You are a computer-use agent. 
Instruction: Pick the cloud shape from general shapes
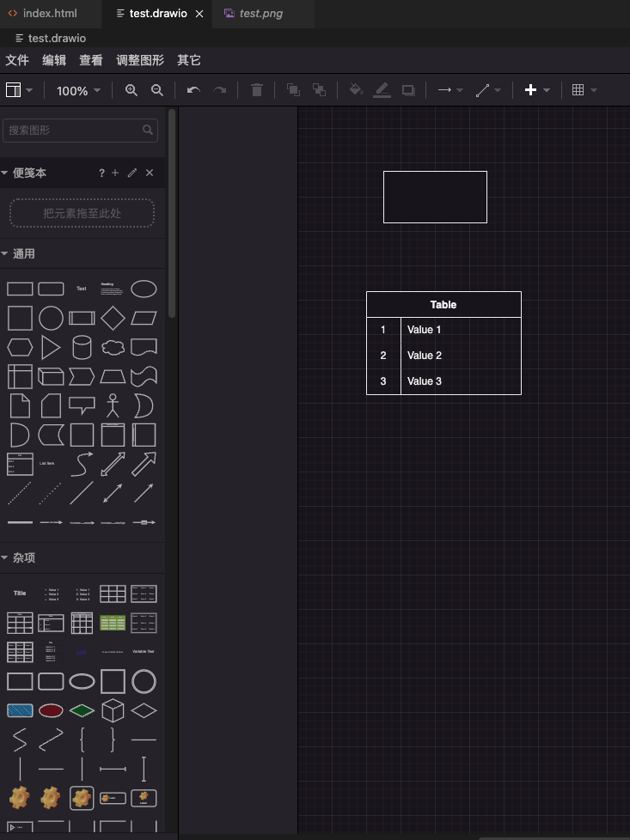pyautogui.click(x=113, y=347)
